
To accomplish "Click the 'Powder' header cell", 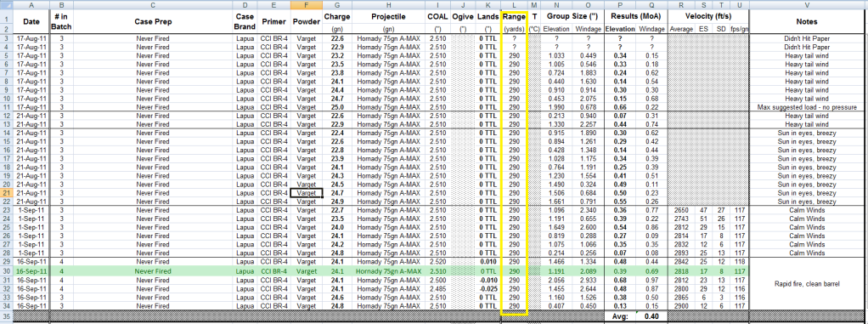I will 306,21.
